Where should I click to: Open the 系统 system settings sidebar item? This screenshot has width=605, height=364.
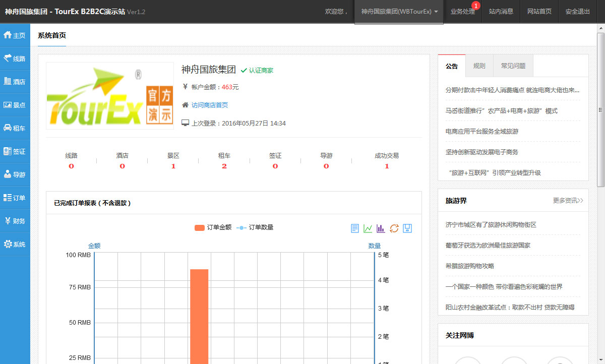15,244
